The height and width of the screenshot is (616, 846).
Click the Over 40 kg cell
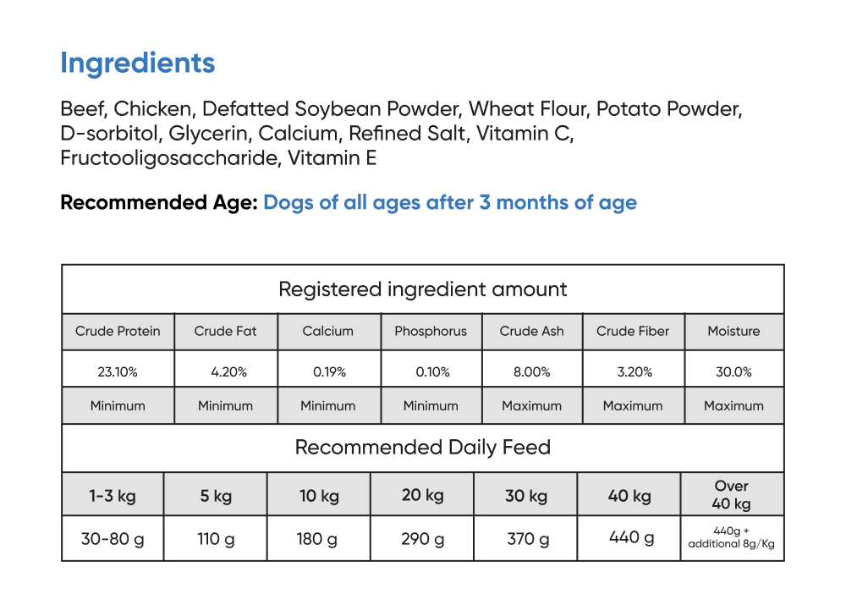(732, 495)
